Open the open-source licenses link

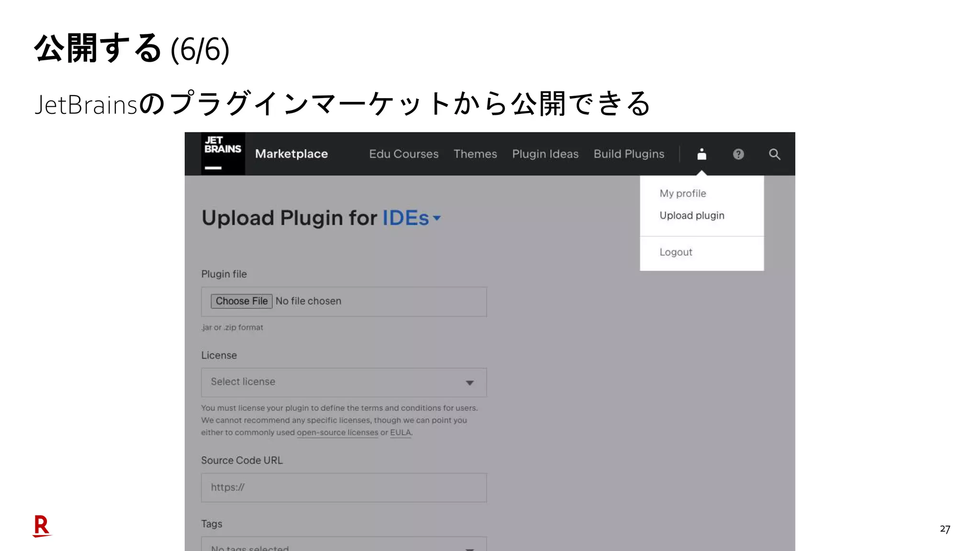337,432
